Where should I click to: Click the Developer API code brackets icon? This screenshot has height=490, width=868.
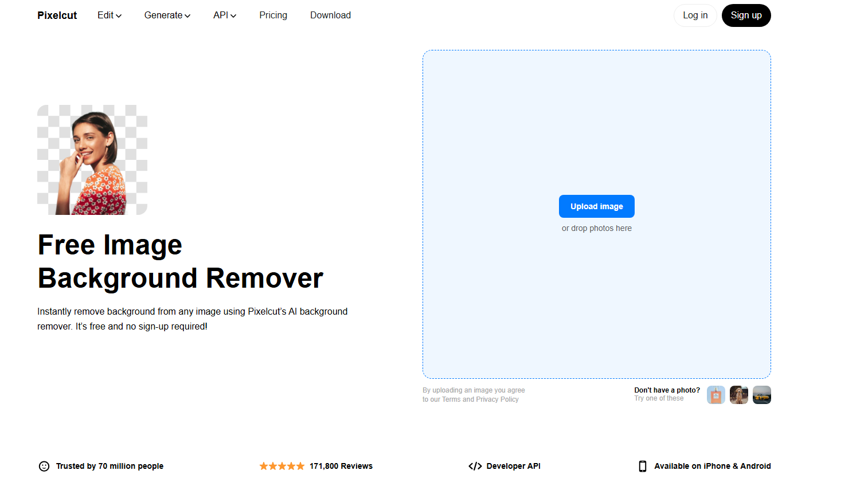(475, 466)
